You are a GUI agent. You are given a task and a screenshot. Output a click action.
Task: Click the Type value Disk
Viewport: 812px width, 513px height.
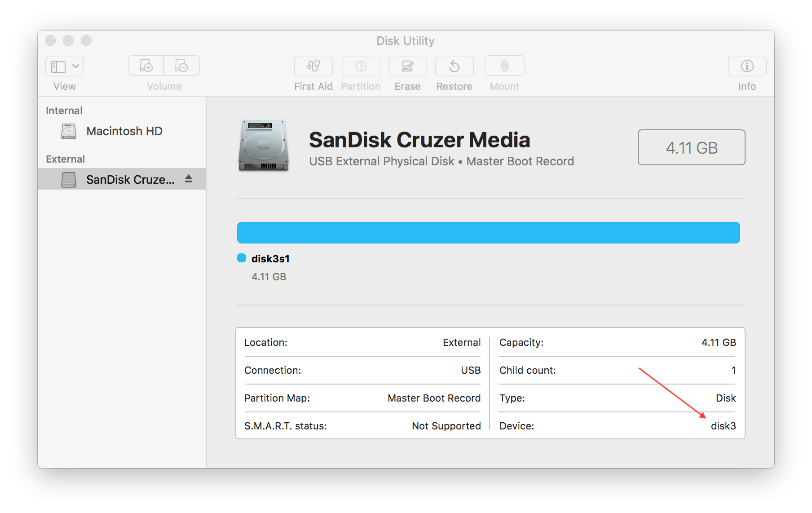tap(726, 398)
